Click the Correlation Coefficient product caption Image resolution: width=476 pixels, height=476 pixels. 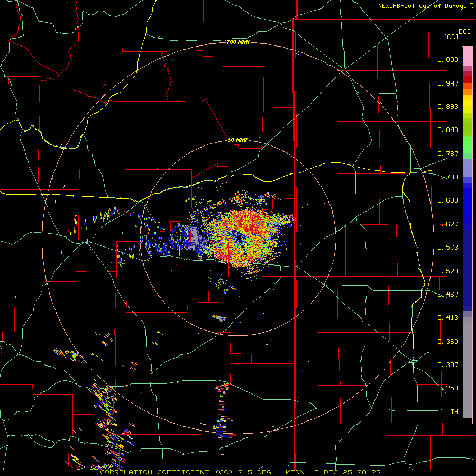pyautogui.click(x=240, y=472)
